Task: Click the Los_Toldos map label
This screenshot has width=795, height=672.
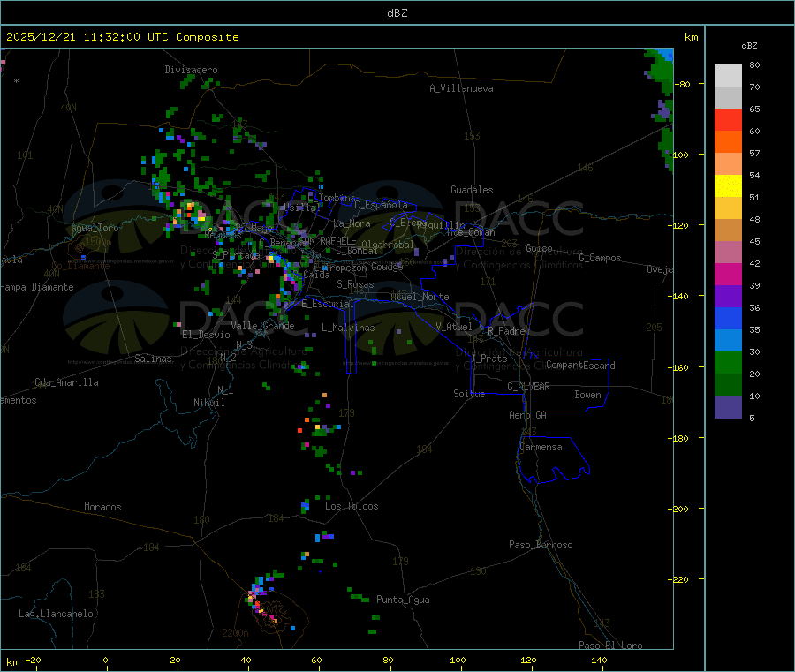Action: pos(352,506)
